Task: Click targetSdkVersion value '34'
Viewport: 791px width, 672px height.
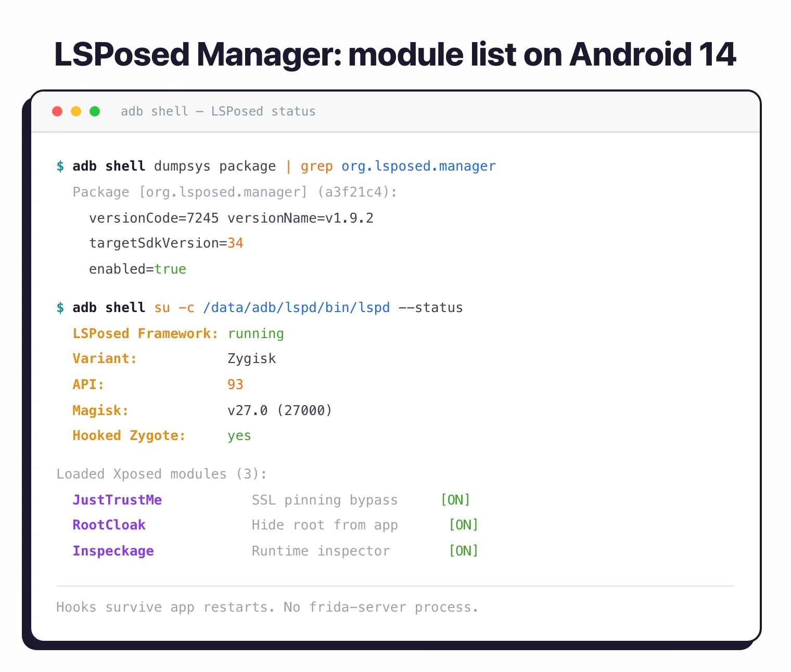Action: (235, 243)
